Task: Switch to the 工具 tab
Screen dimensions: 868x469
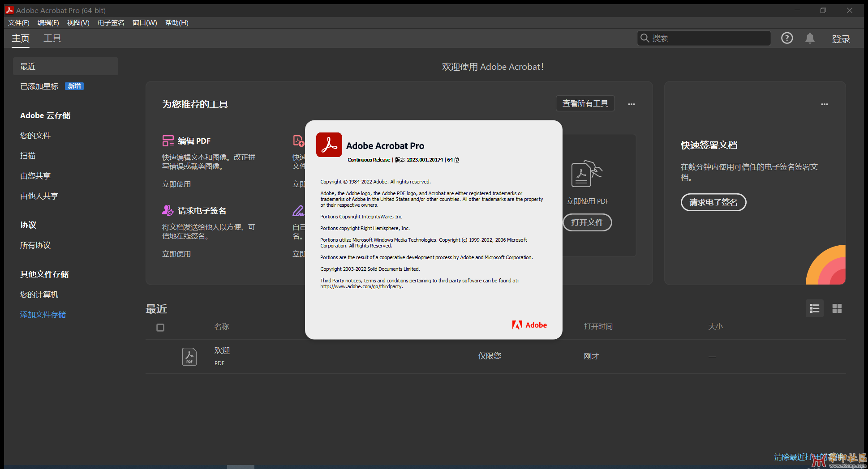Action: [x=52, y=38]
